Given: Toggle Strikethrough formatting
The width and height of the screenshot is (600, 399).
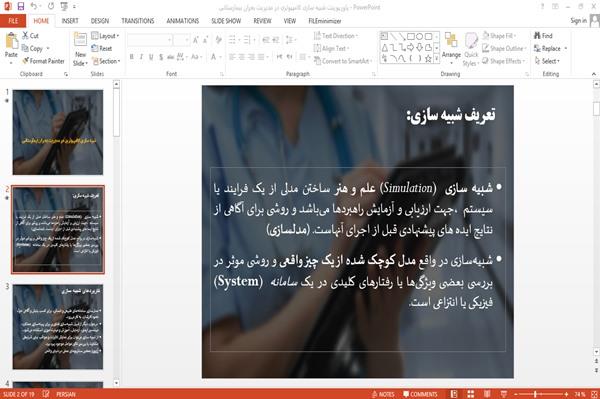Looking at the screenshot, I should pyautogui.click(x=170, y=57).
